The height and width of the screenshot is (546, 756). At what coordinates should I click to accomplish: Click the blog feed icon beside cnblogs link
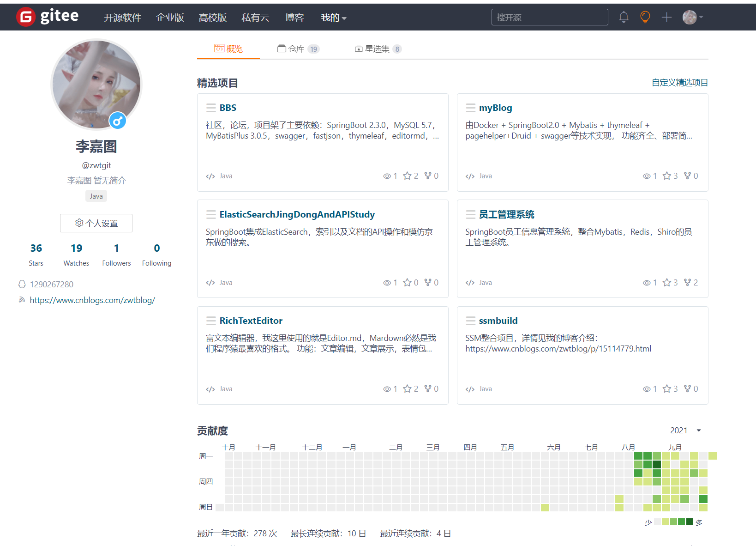22,300
